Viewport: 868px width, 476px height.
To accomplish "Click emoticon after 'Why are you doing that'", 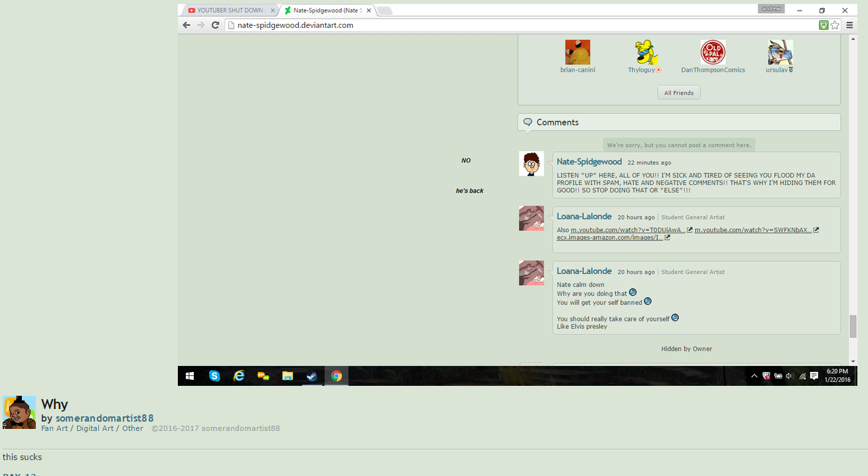I will pos(632,292).
